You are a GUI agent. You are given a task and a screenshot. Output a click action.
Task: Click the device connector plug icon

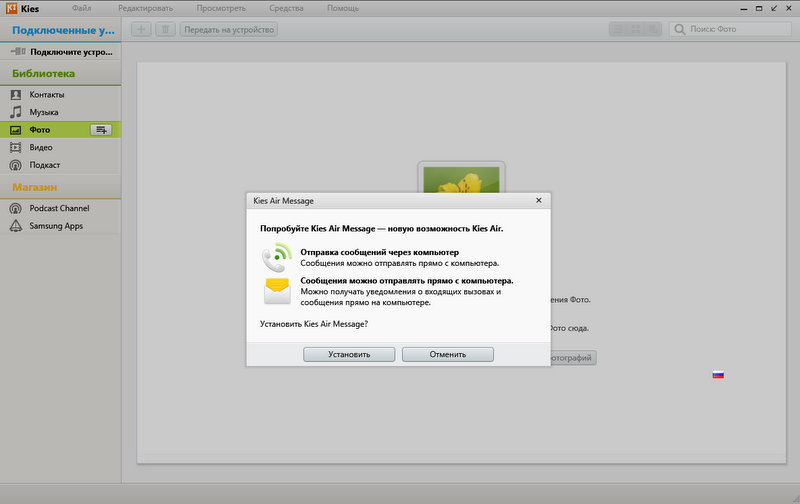pos(18,52)
